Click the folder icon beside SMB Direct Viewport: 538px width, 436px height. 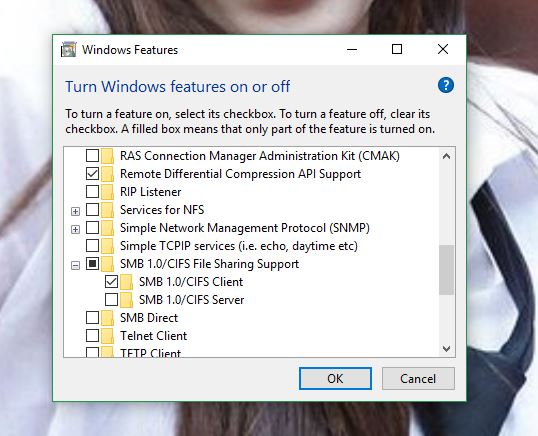(107, 318)
